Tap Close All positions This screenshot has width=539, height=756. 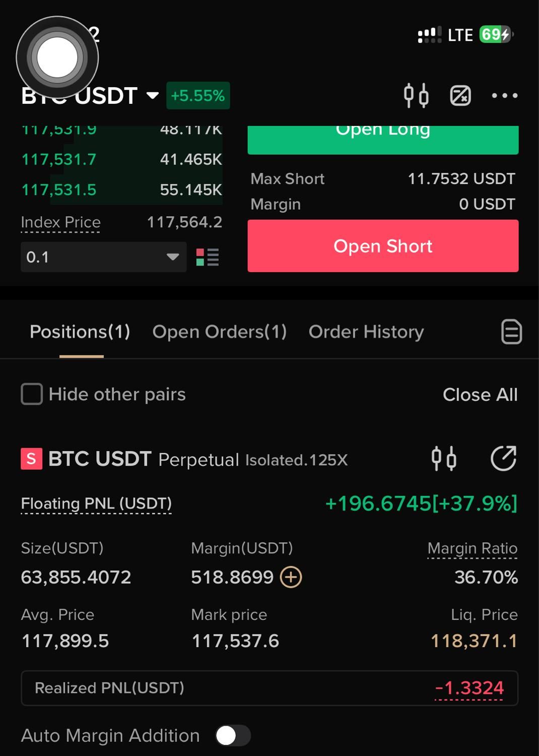click(480, 395)
